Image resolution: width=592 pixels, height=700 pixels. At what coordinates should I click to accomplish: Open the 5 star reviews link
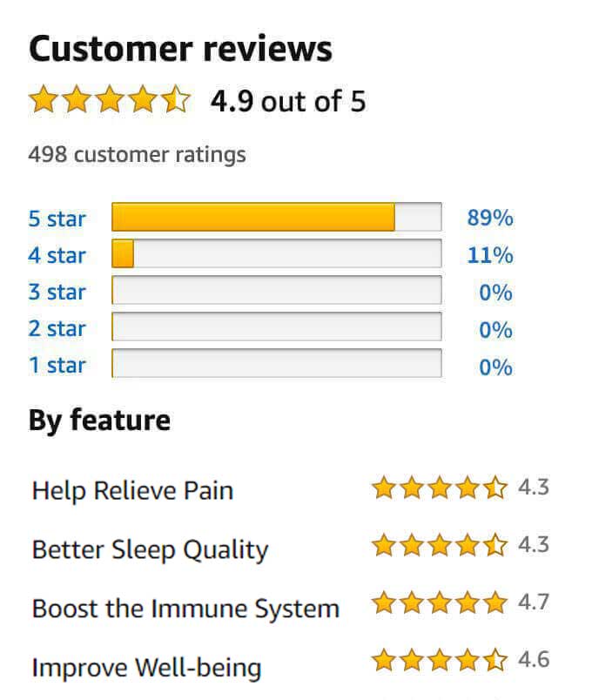click(x=57, y=219)
